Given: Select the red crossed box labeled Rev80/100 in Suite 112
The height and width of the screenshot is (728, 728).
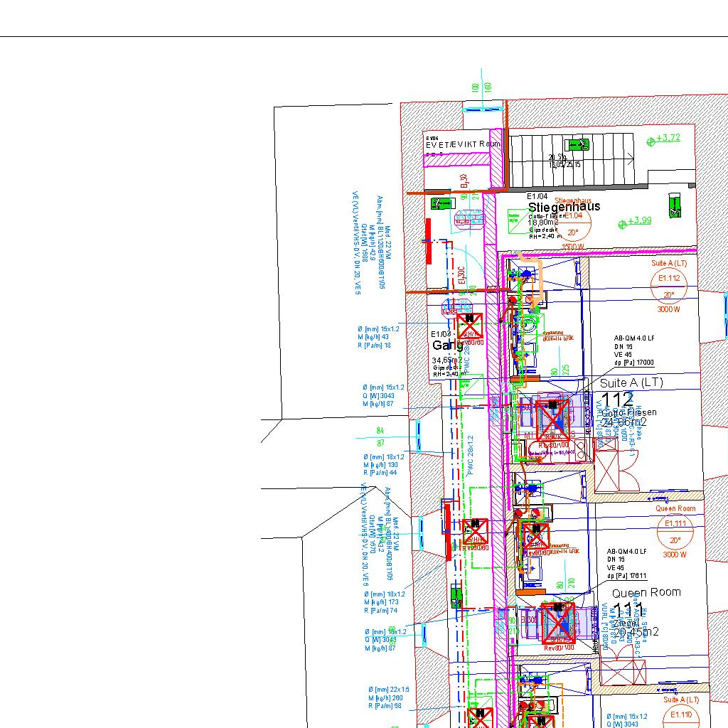Looking at the screenshot, I should tap(553, 419).
